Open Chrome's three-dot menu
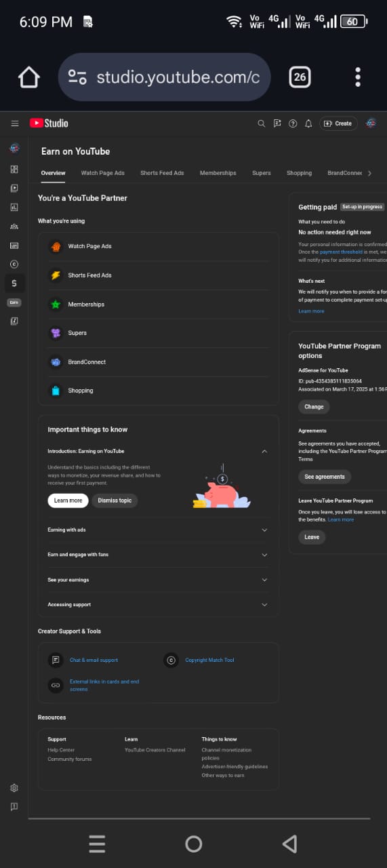The image size is (387, 868). (358, 77)
